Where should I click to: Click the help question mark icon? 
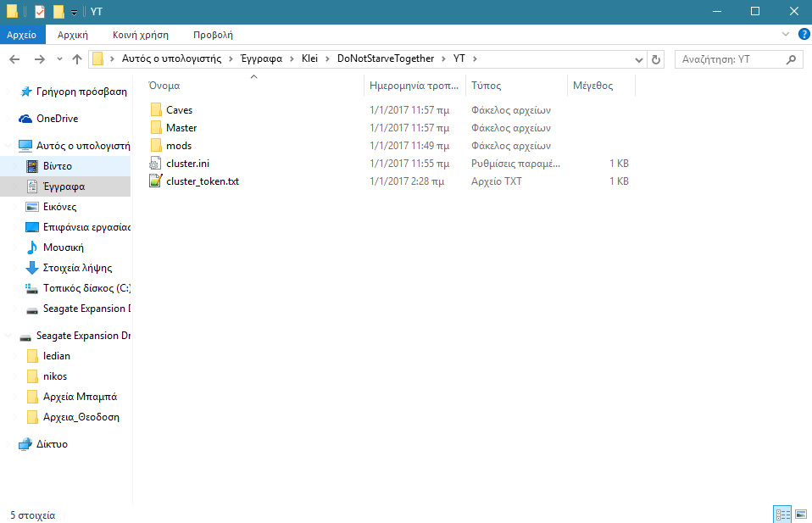coord(801,34)
